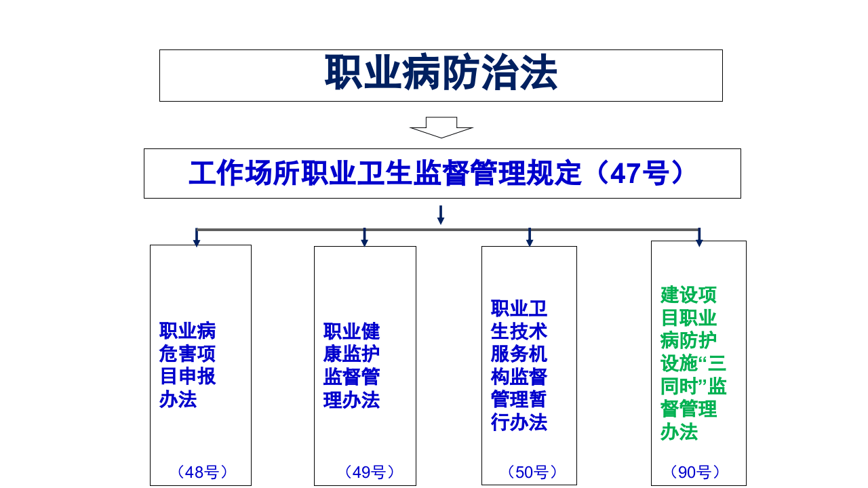The width and height of the screenshot is (868, 488).
Task: Click the title text "职业病防治法"
Action: click(x=441, y=73)
